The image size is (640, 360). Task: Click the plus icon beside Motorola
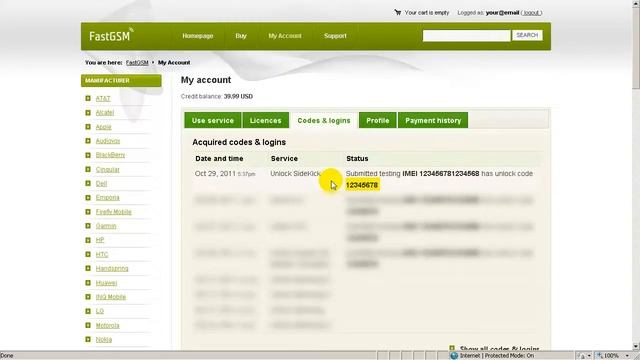coord(88,325)
